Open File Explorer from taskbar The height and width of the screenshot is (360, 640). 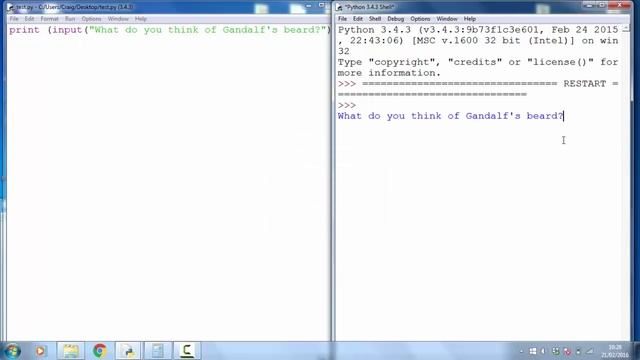[x=71, y=351]
